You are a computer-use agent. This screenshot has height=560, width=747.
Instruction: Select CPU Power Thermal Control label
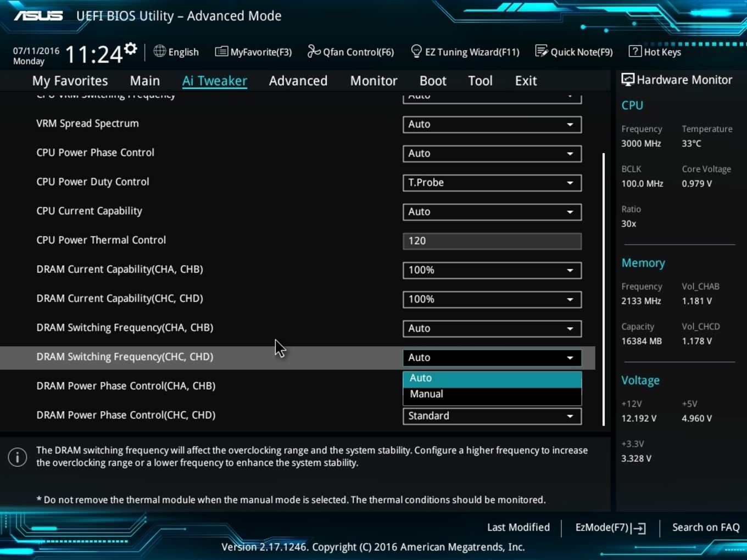coord(101,240)
